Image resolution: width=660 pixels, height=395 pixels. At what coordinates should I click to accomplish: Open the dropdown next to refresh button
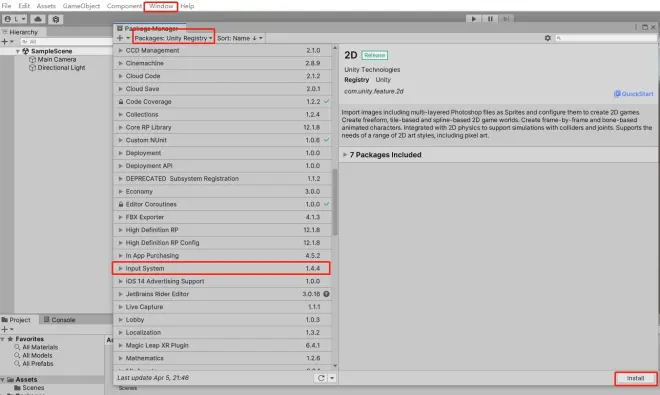click(332, 378)
